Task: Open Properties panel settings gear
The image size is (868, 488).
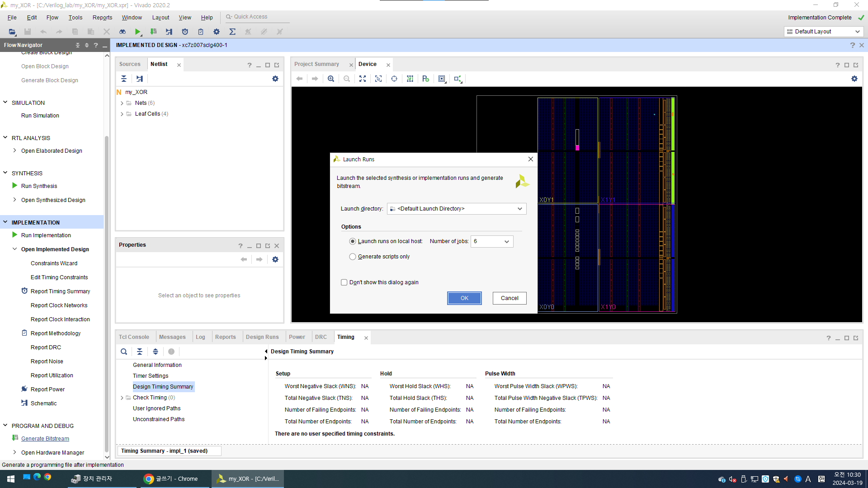Action: [x=275, y=259]
